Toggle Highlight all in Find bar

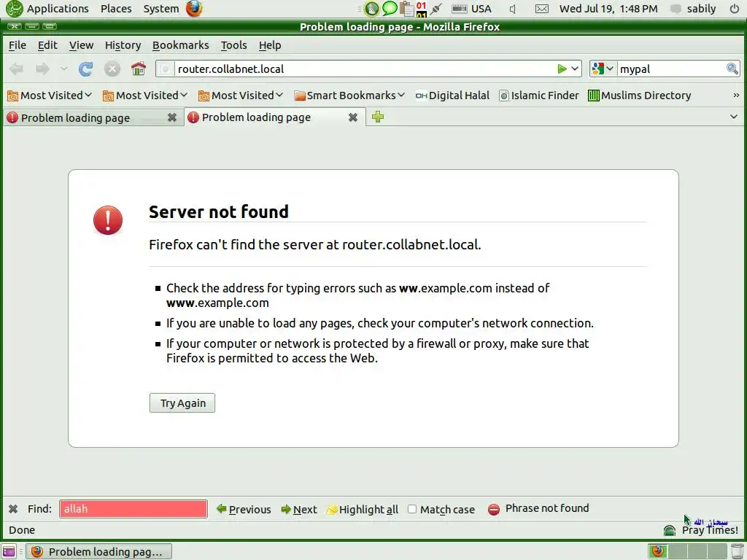coord(362,510)
